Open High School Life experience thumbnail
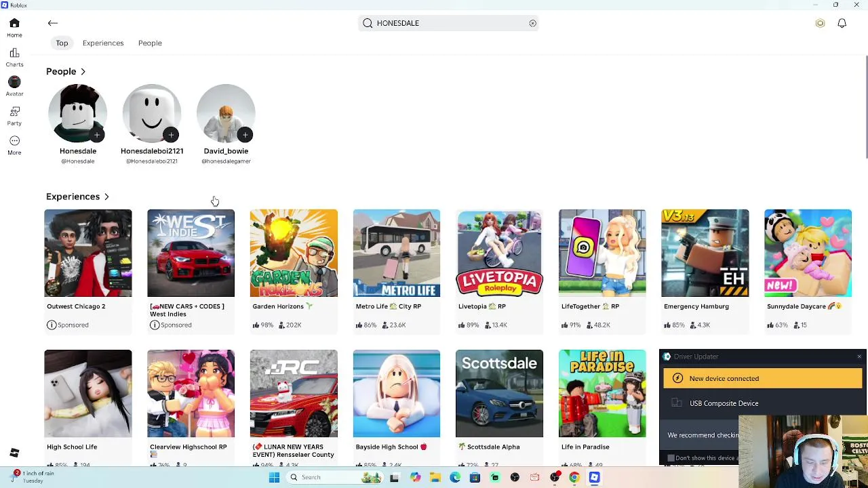 pyautogui.click(x=88, y=394)
